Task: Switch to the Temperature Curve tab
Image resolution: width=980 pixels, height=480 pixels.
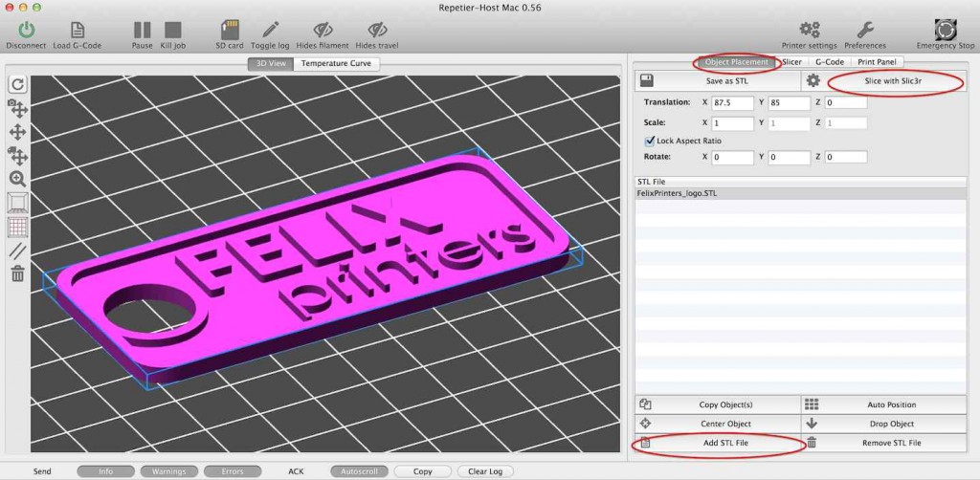Action: point(336,64)
